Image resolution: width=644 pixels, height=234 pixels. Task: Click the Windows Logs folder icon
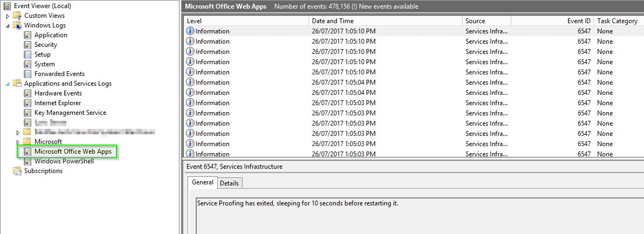point(17,25)
